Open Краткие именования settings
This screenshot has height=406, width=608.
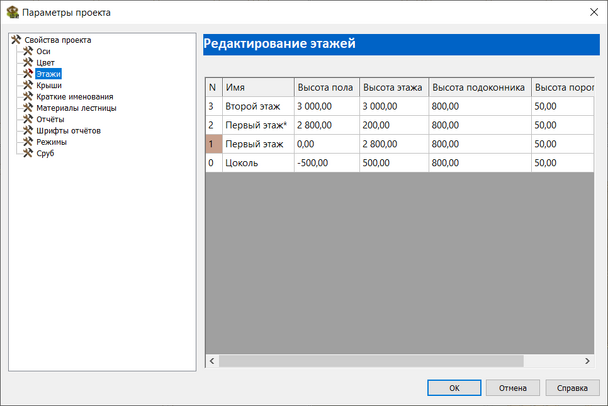[75, 97]
